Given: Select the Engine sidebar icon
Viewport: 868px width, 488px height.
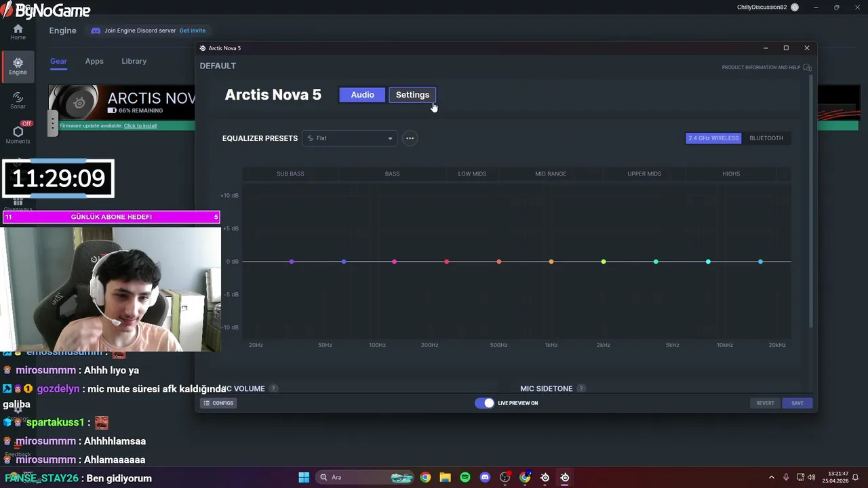Looking at the screenshot, I should 18,66.
